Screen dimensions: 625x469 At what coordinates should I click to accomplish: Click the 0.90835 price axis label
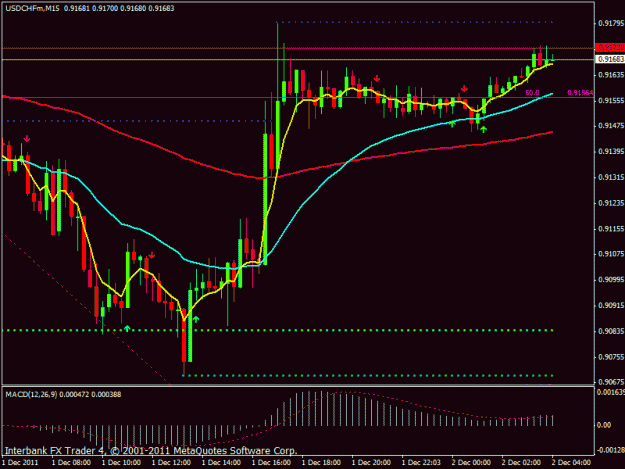(611, 331)
